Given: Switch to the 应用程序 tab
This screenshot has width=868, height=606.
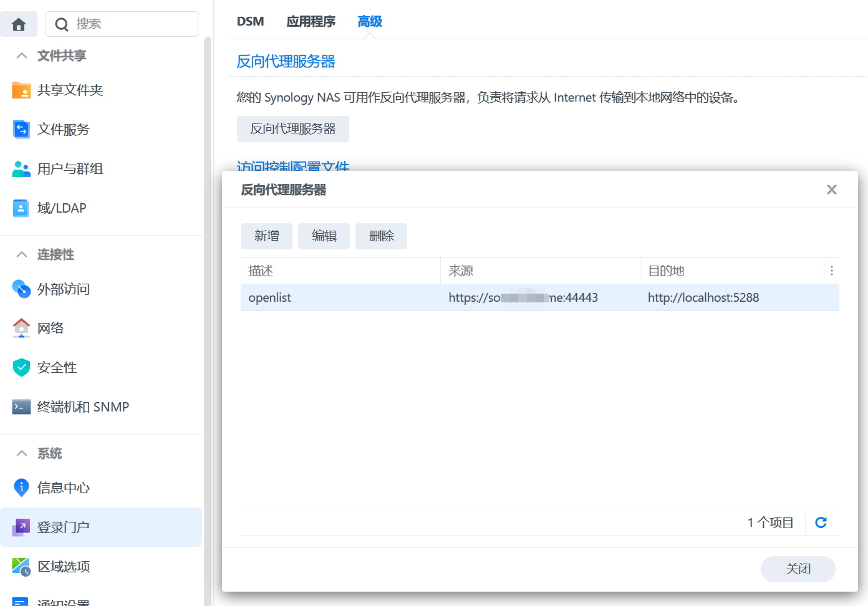Looking at the screenshot, I should [x=311, y=22].
